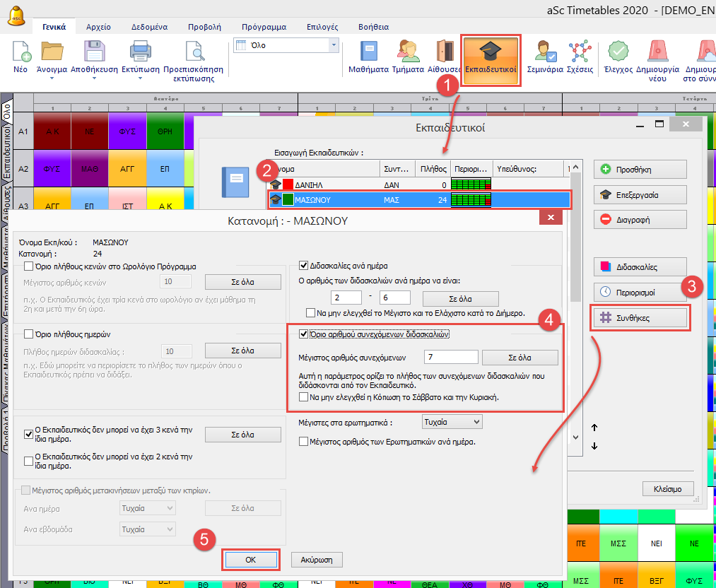Click the Μέγιστος αριθμός συνεχόμενων input field
The height and width of the screenshot is (588, 716).
click(452, 357)
